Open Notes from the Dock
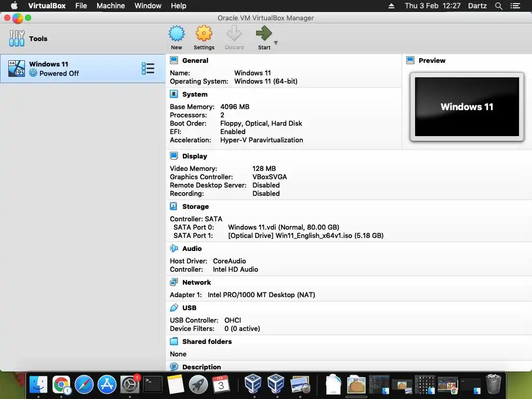 pos(176,384)
